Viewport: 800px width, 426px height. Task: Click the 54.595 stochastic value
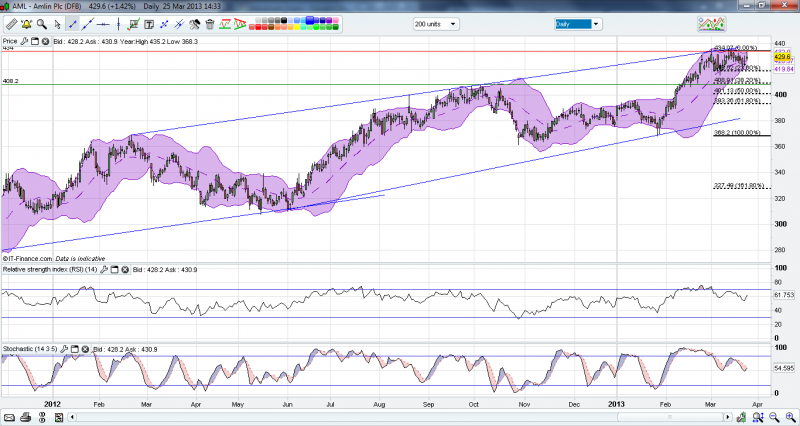pos(785,368)
